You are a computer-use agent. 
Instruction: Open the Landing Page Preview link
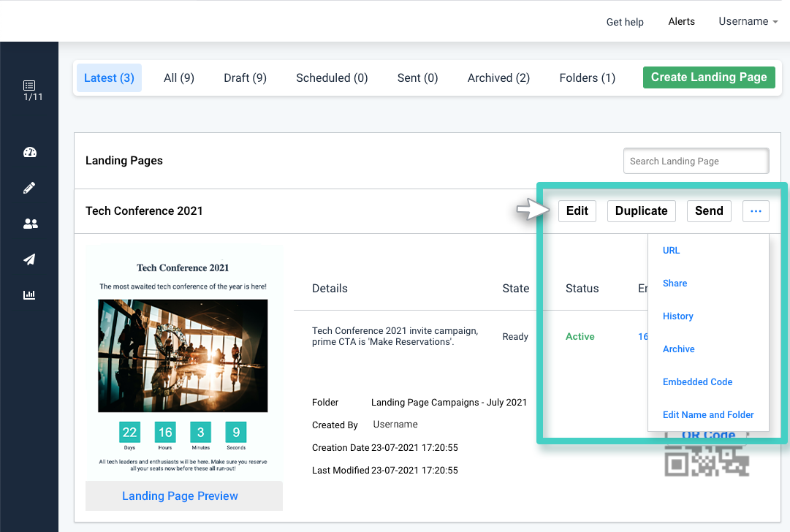point(180,495)
